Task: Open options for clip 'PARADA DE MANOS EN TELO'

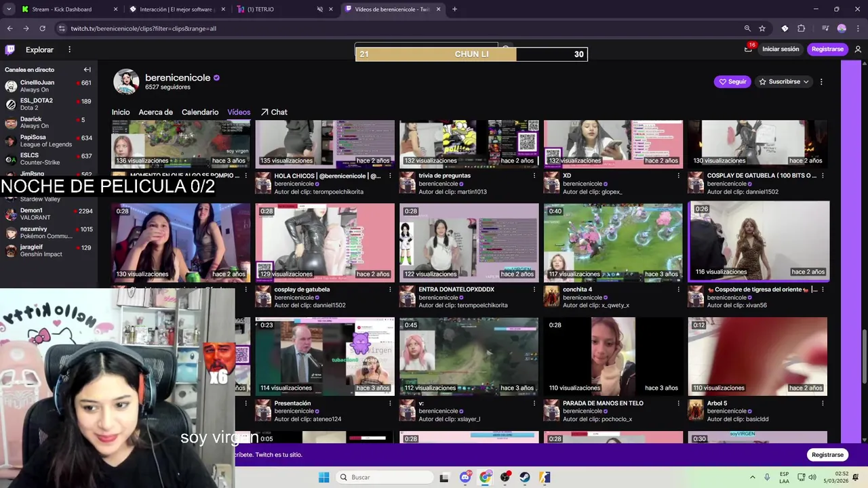Action: pyautogui.click(x=678, y=403)
